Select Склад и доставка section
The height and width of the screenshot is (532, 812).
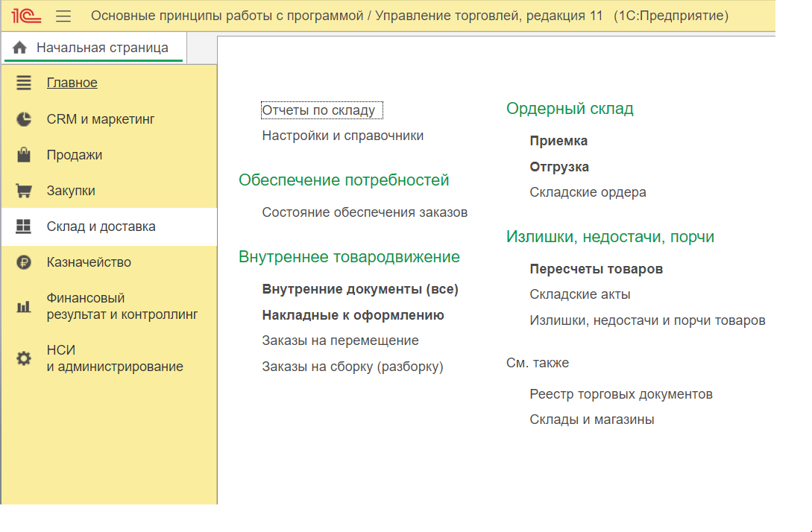pyautogui.click(x=101, y=227)
